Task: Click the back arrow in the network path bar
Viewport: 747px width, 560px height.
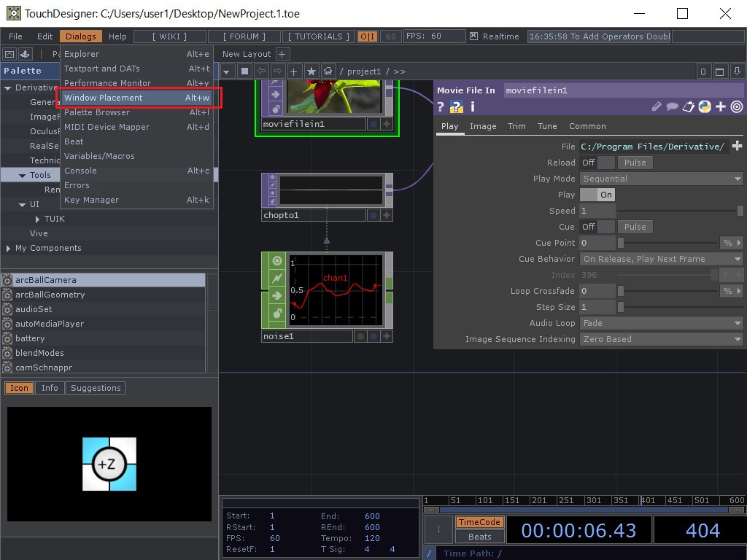Action: [x=262, y=71]
